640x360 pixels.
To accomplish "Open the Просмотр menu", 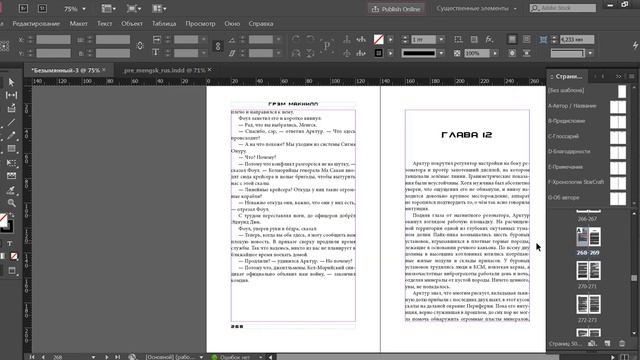I will pyautogui.click(x=200, y=24).
